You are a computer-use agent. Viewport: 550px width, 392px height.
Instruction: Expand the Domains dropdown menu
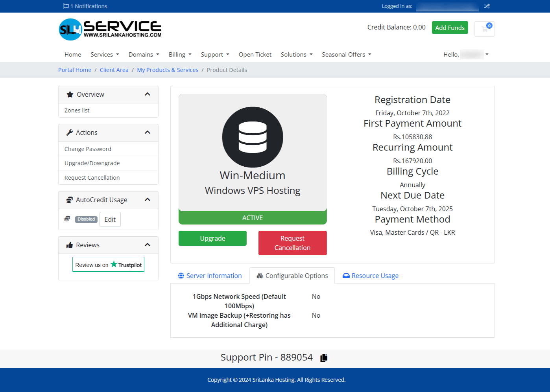(x=144, y=54)
